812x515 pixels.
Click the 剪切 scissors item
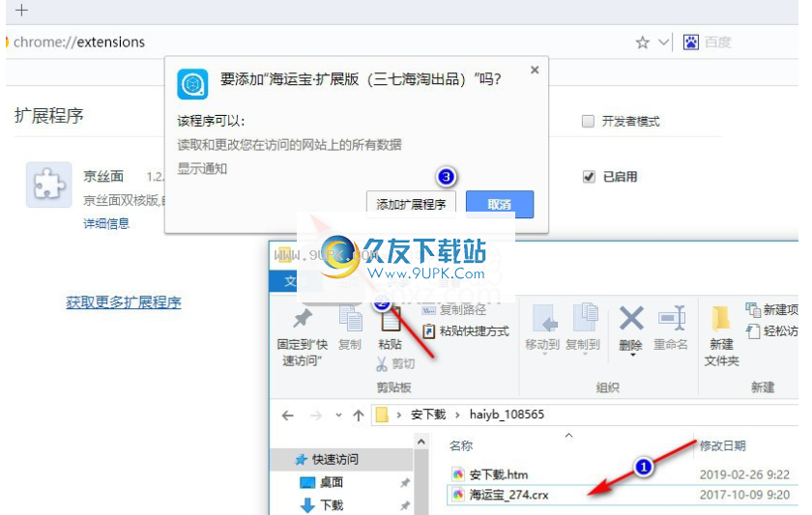coord(395,364)
